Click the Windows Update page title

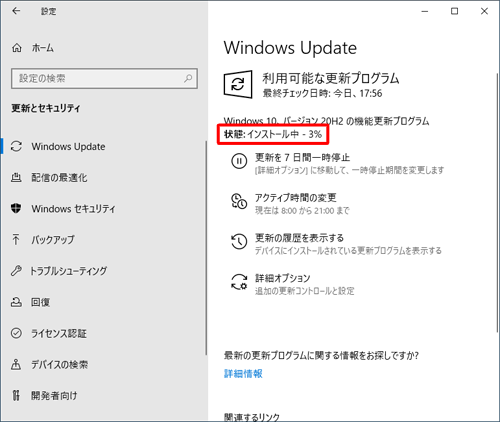pyautogui.click(x=290, y=48)
